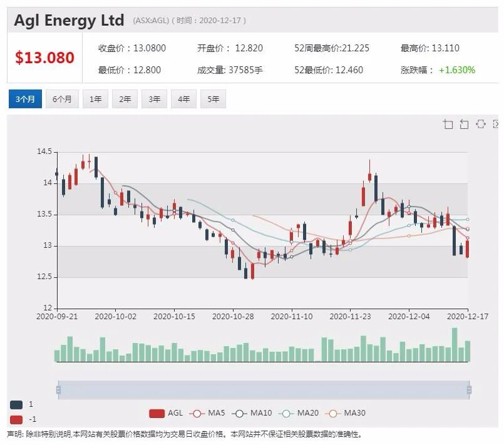Click the 52周最高价:21.225 value
The image size is (504, 445).
(x=332, y=48)
